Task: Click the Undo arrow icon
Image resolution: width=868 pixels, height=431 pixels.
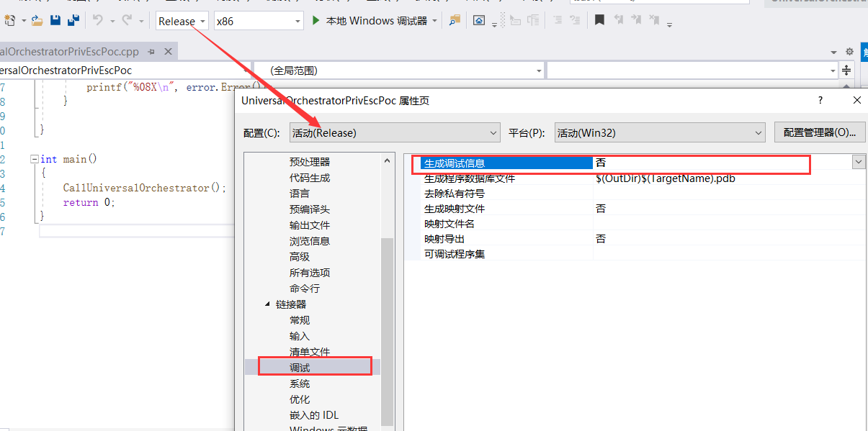Action: point(98,21)
